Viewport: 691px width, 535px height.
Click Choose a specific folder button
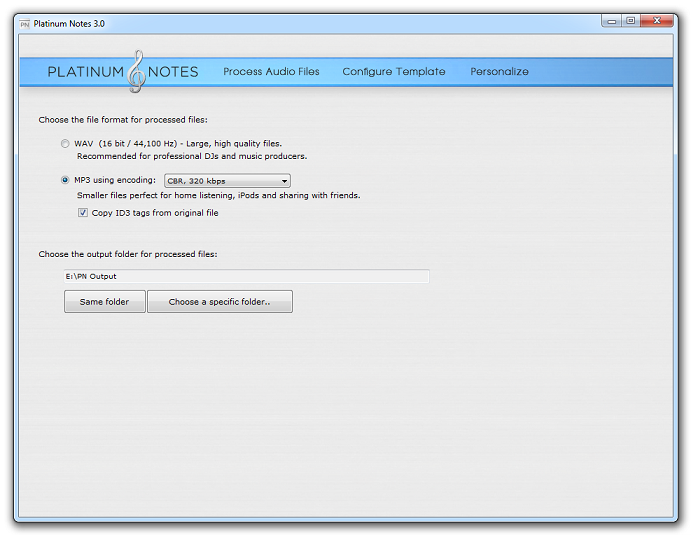[219, 302]
